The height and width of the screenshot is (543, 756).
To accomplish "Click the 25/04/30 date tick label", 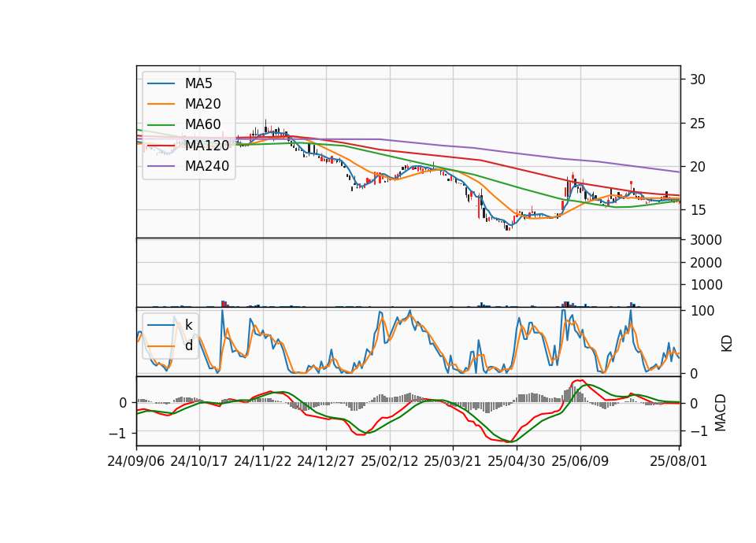I will tap(517, 461).
